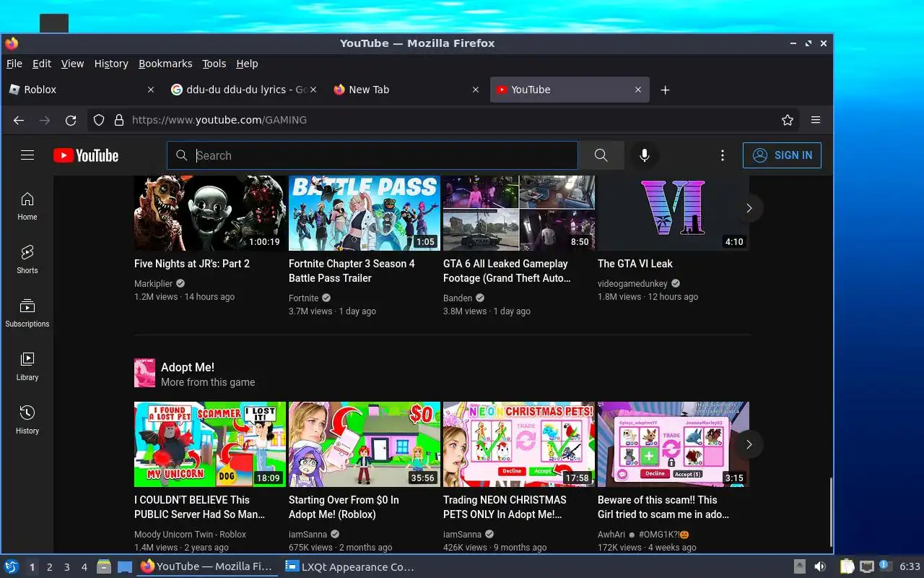Viewport: 924px width, 578px height.
Task: Click the Adopt Me! game avatar
Action: click(x=144, y=373)
